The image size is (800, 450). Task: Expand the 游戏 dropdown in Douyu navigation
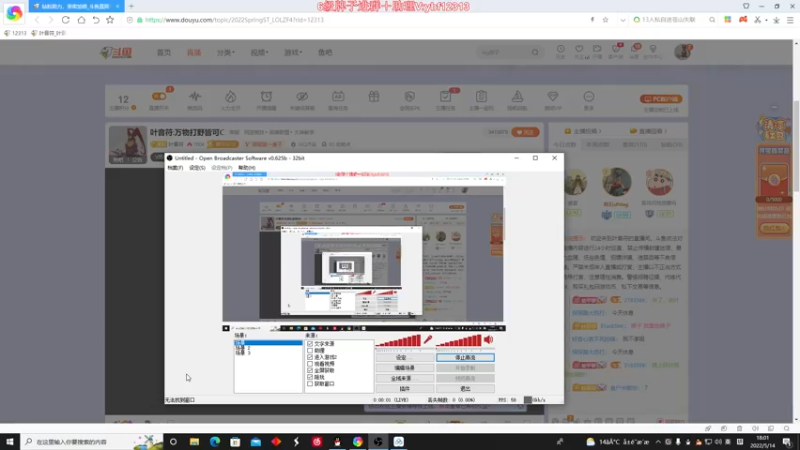click(293, 52)
